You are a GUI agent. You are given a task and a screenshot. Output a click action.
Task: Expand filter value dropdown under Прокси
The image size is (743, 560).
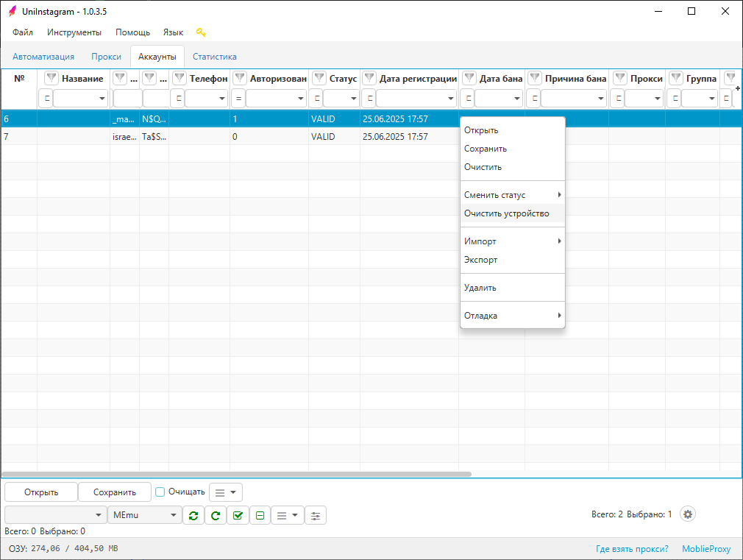657,99
